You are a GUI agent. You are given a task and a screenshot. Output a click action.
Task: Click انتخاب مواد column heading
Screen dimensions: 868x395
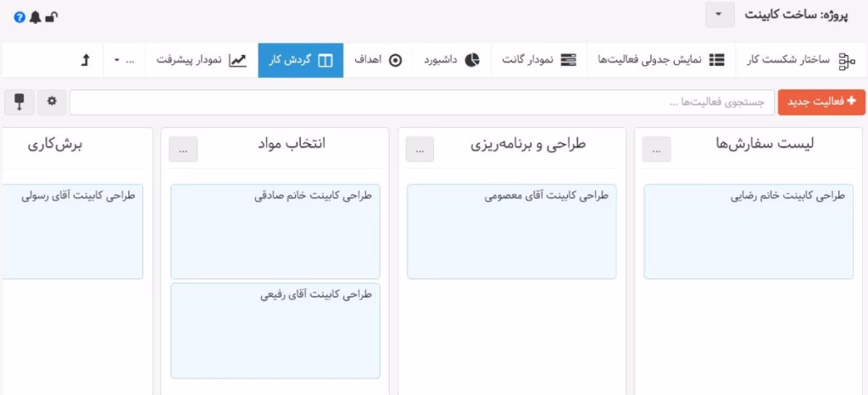292,144
